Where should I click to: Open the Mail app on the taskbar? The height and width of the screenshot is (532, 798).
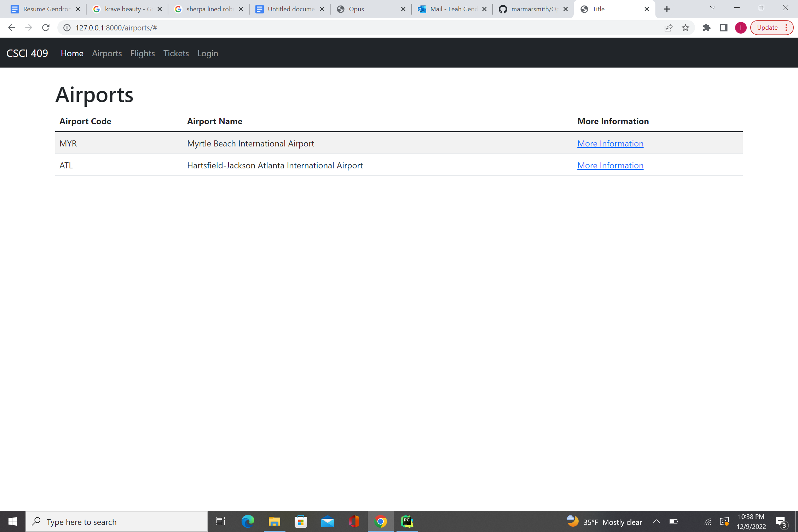pos(327,521)
